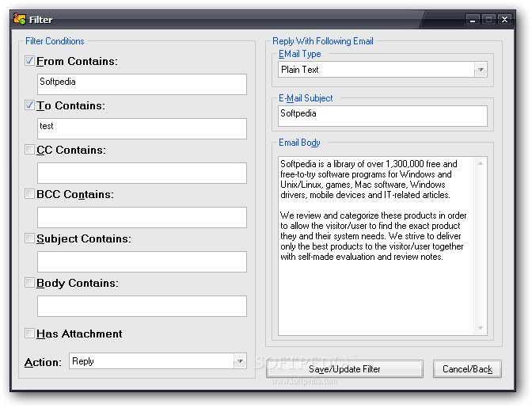The image size is (532, 408).
Task: Enable the Body Contains checkbox
Action: 29,282
